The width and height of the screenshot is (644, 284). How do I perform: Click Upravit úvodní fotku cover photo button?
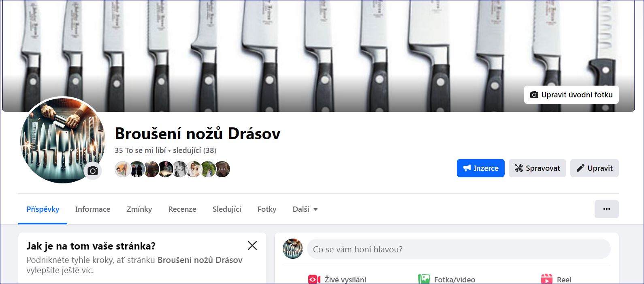tap(571, 95)
